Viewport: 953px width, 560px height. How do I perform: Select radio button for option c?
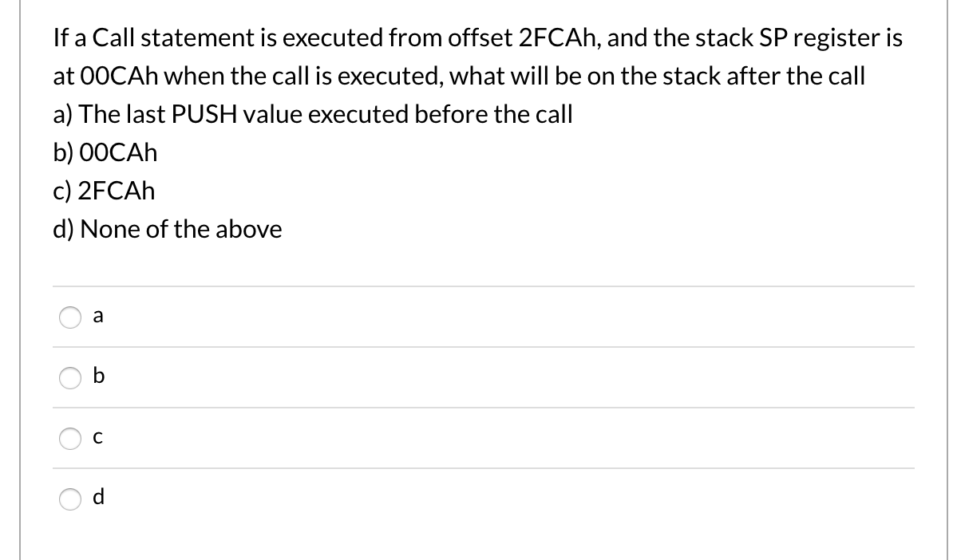click(x=70, y=439)
